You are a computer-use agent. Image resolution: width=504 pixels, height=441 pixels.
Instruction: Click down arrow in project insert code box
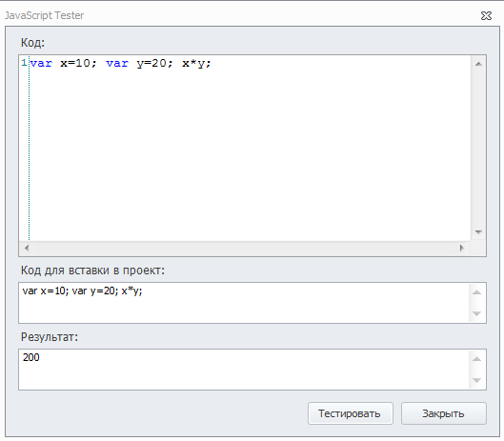click(x=476, y=313)
